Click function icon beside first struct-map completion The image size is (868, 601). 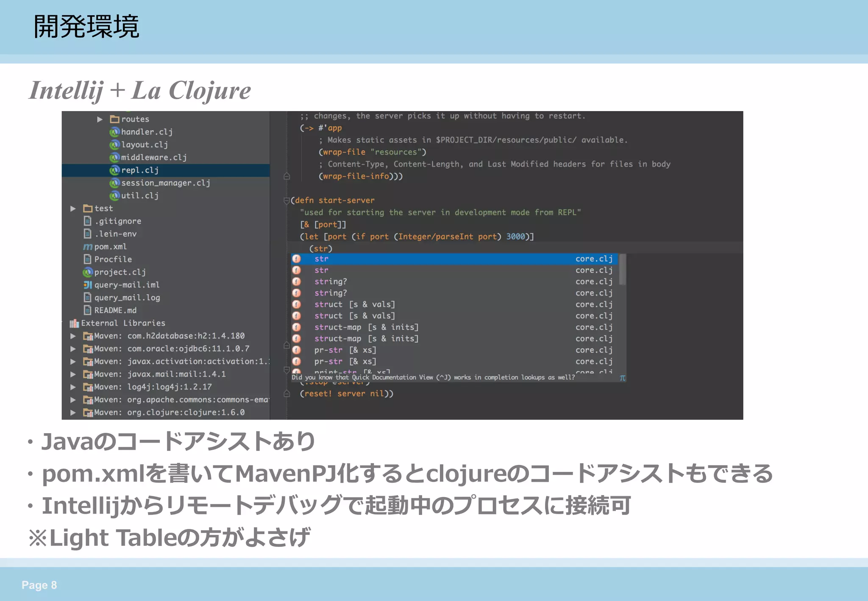pos(297,328)
